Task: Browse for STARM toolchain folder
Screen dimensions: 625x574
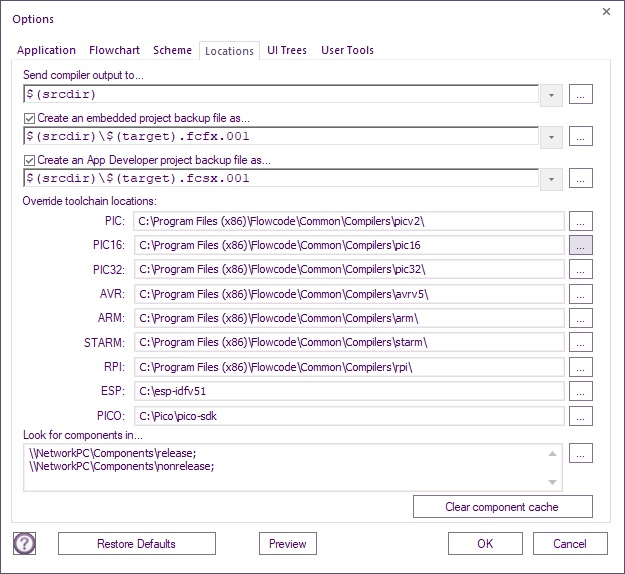Action: [x=580, y=342]
